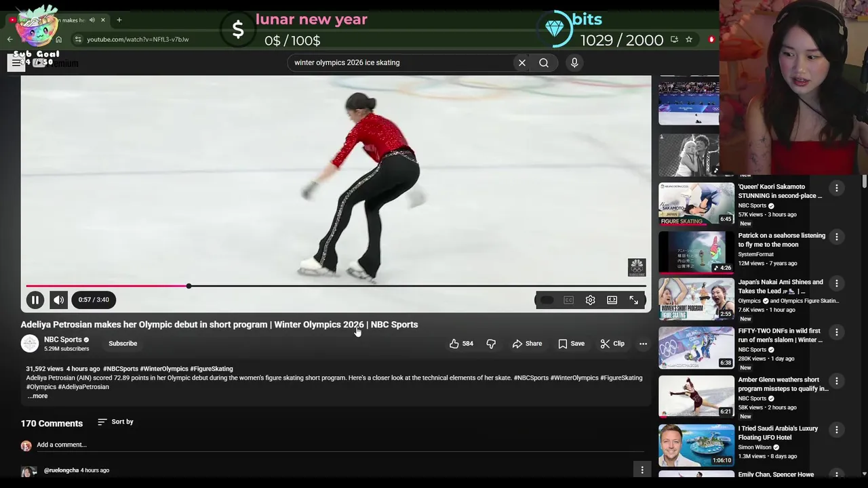Open menu for Patrick seahorse video
Image resolution: width=868 pixels, height=488 pixels.
pos(837,237)
